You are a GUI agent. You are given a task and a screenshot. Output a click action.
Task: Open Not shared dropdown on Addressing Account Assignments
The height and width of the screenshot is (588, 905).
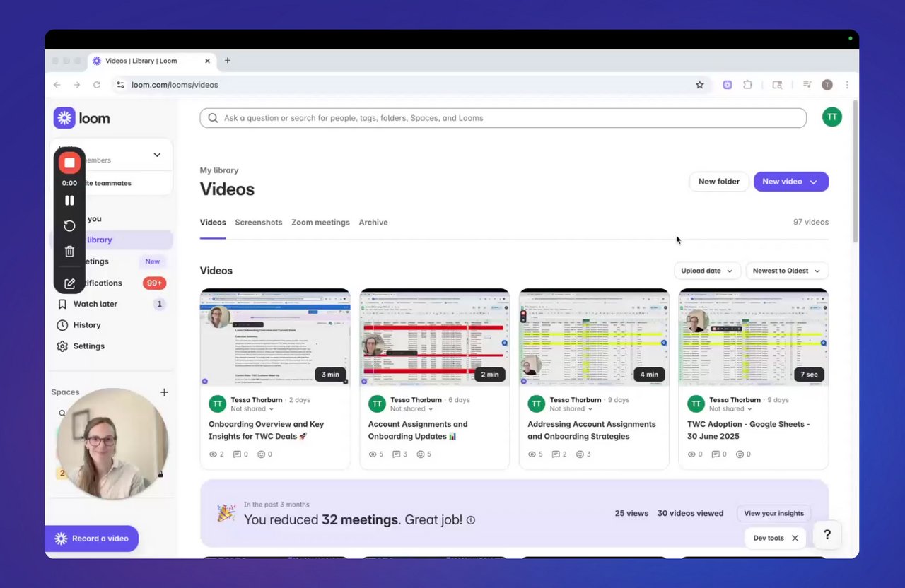pyautogui.click(x=571, y=409)
